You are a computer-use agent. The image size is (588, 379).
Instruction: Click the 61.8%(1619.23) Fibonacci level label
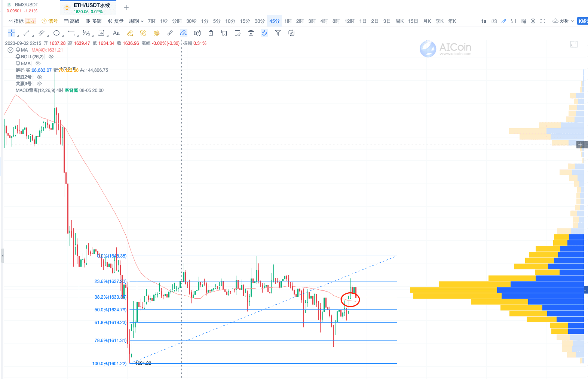(x=110, y=322)
